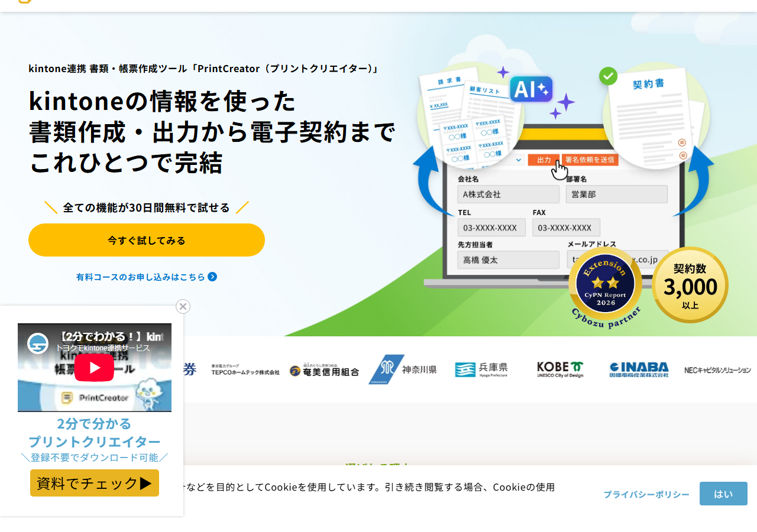
Task: Click the YouTube channel avatar icon
Action: [x=38, y=343]
